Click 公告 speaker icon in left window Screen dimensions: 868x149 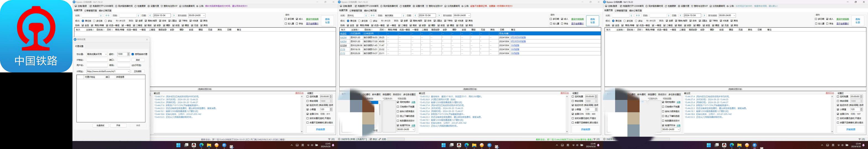[x=197, y=6]
